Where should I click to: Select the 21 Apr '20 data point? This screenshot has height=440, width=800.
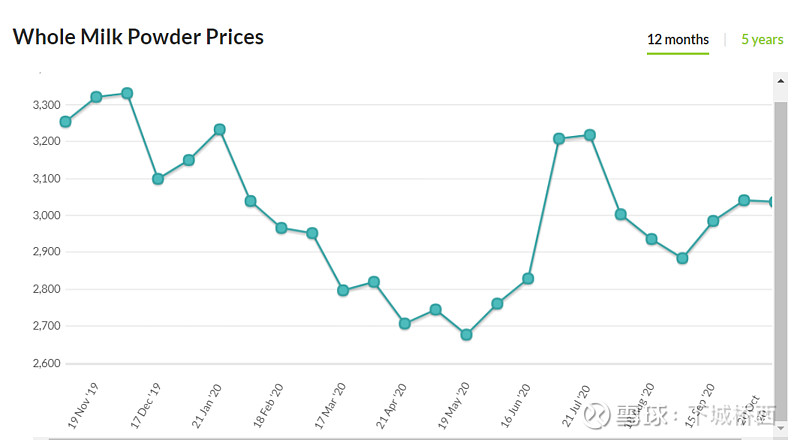pyautogui.click(x=405, y=324)
